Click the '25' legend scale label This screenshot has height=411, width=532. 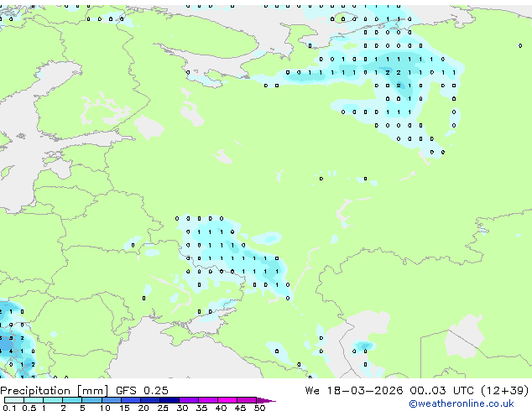pyautogui.click(x=163, y=408)
